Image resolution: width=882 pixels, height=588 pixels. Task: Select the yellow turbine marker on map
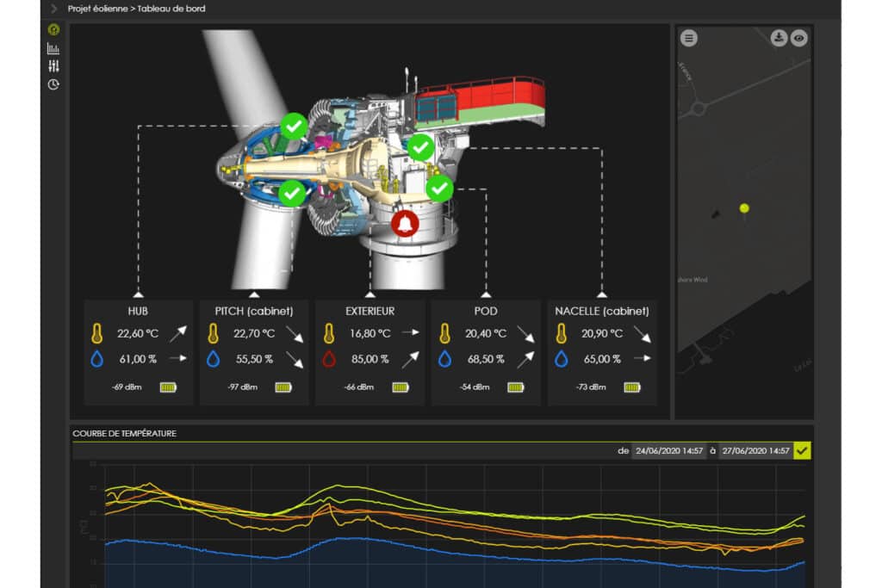point(744,208)
